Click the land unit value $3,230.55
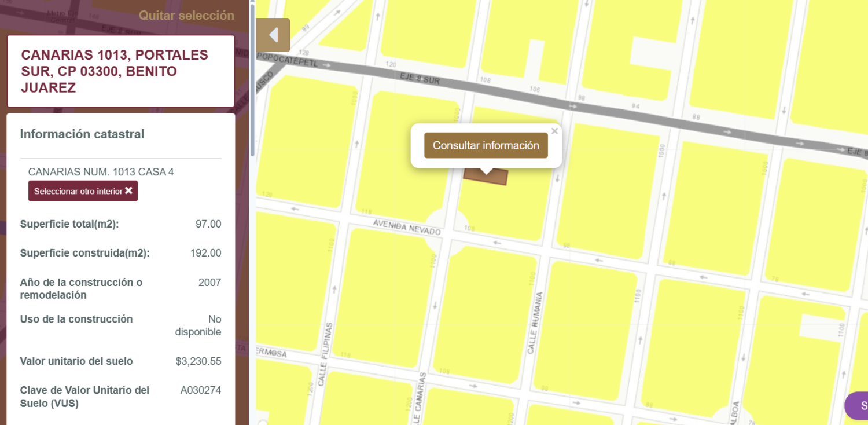 [x=198, y=361]
